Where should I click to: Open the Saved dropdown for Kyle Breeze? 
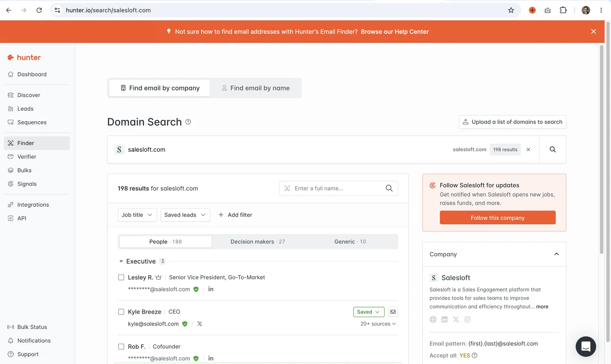[x=369, y=312]
